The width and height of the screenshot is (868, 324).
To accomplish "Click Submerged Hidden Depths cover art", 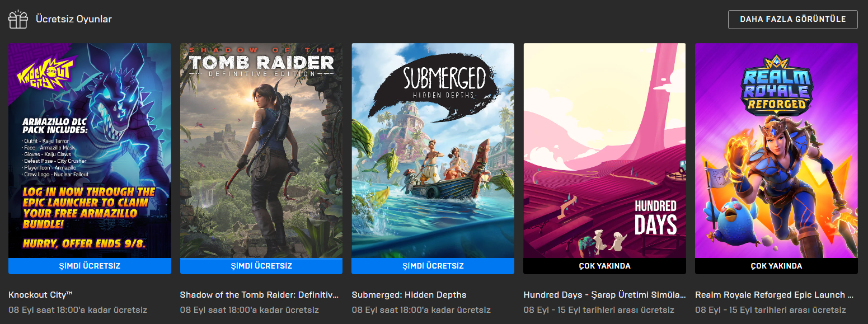I will pos(433,151).
